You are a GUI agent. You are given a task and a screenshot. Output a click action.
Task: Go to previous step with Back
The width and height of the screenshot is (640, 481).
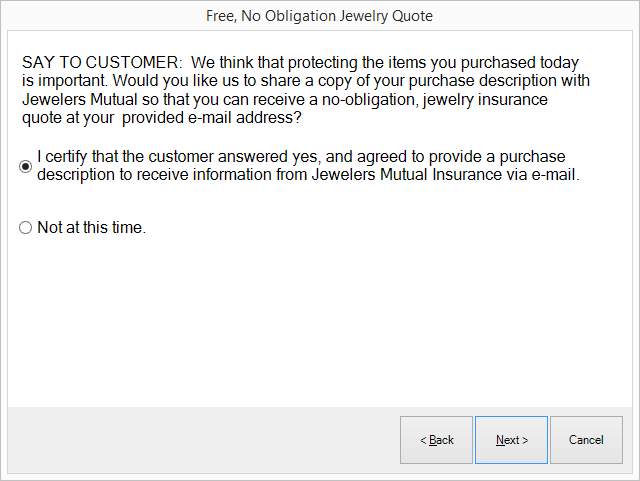pos(436,440)
